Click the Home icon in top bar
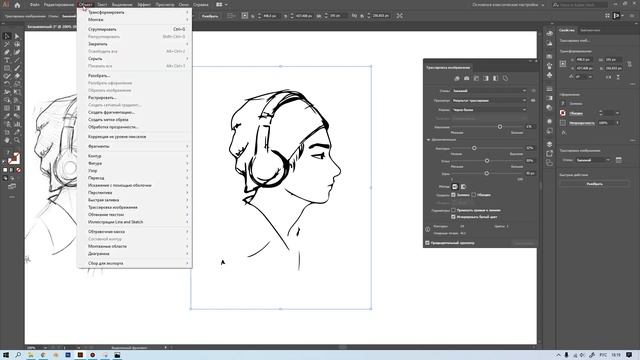The height and width of the screenshot is (360, 640). coord(17,5)
